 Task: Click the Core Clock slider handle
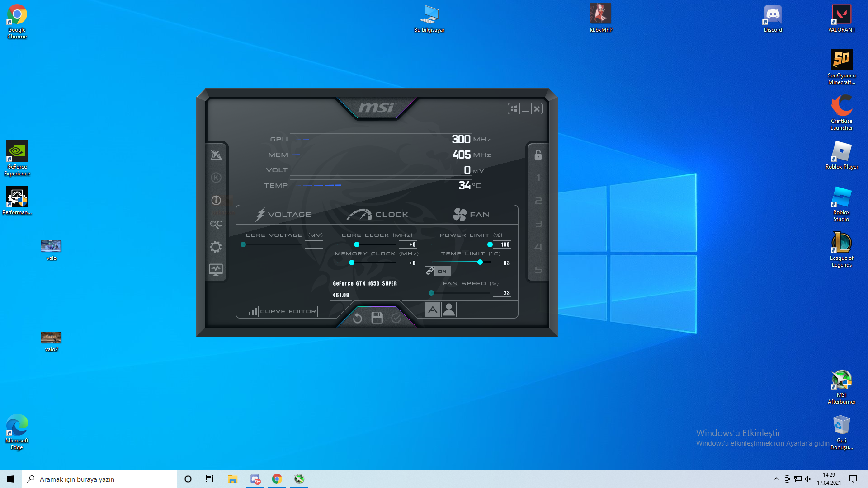click(x=357, y=244)
